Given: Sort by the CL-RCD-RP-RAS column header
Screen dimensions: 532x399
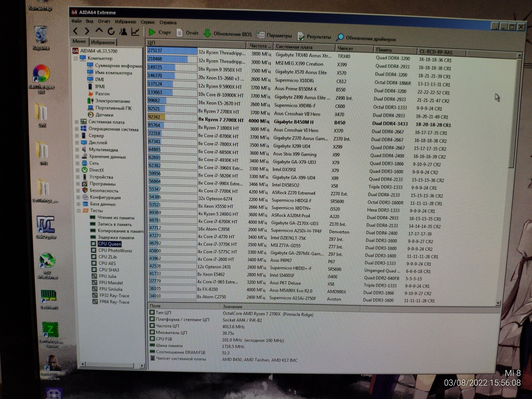Looking at the screenshot, I should coord(441,52).
